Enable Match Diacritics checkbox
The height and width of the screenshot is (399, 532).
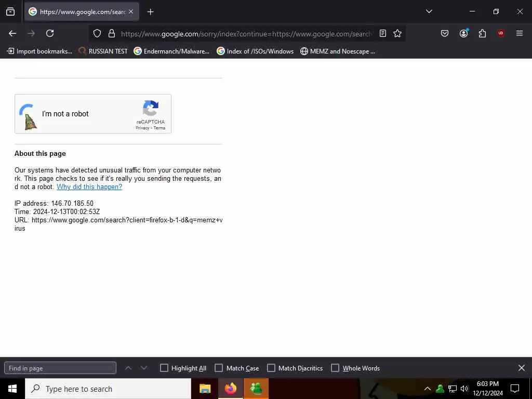271,368
